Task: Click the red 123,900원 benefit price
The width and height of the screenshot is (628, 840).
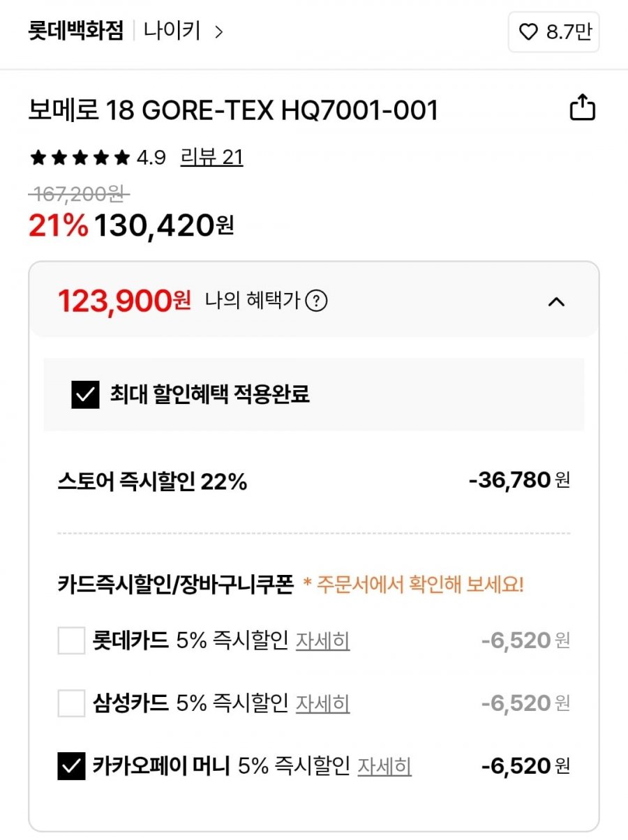Action: coord(124,301)
